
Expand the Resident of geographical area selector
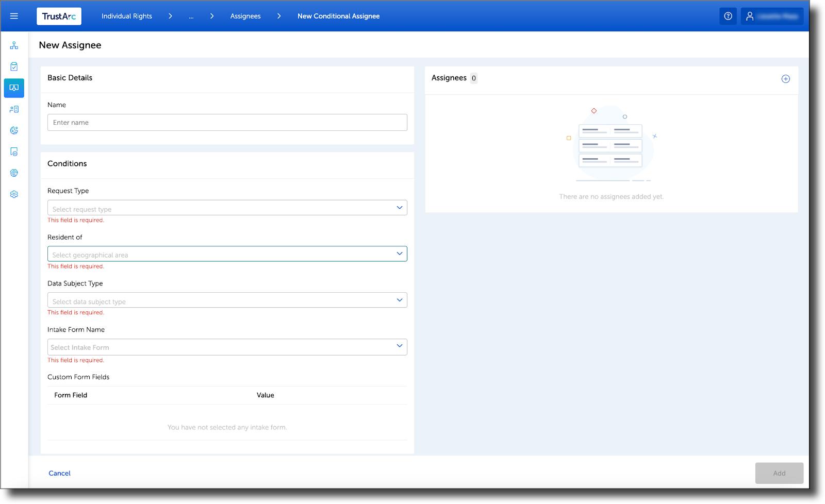(227, 254)
